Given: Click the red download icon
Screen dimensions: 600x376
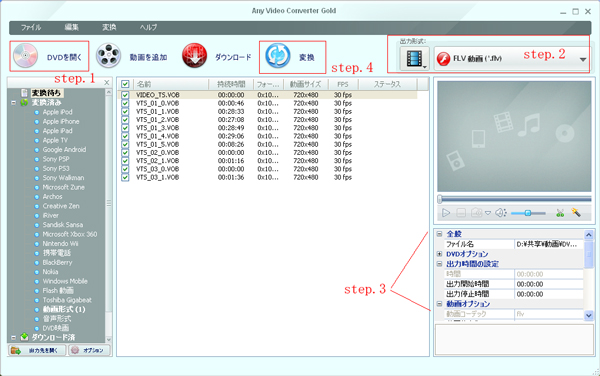Looking at the screenshot, I should 194,56.
